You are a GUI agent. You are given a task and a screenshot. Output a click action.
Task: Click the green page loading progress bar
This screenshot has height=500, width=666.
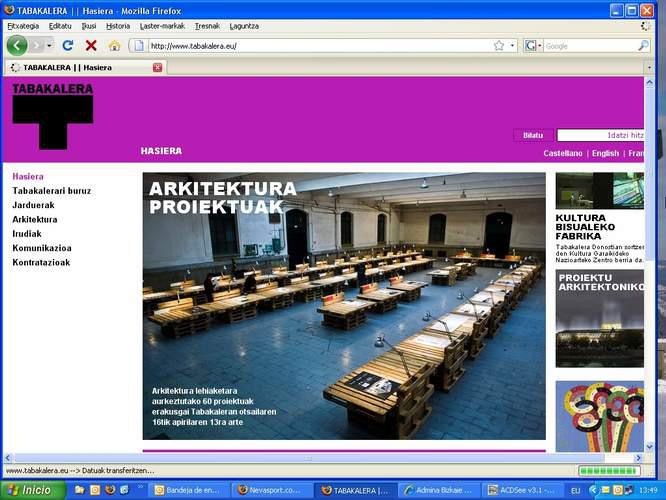[609, 471]
